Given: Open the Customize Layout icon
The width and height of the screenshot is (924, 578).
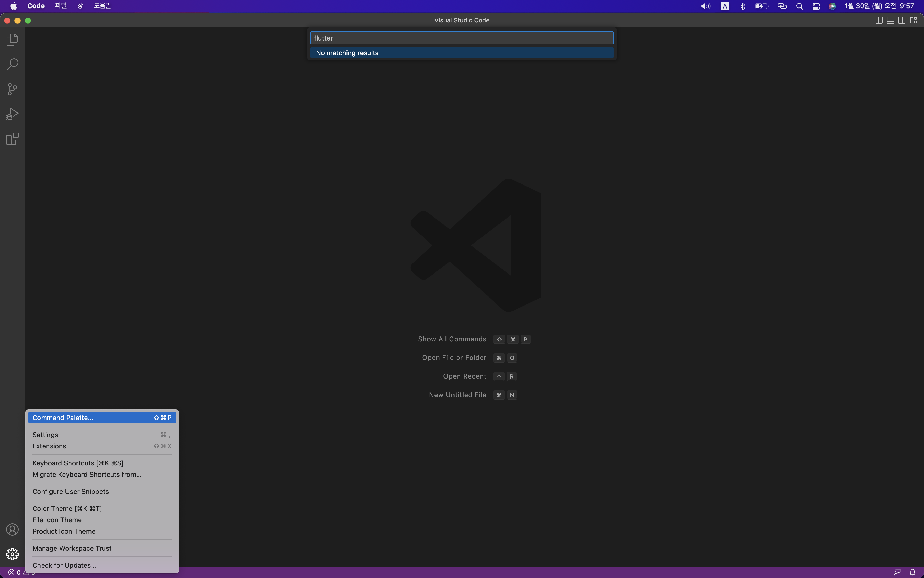Looking at the screenshot, I should 913,20.
